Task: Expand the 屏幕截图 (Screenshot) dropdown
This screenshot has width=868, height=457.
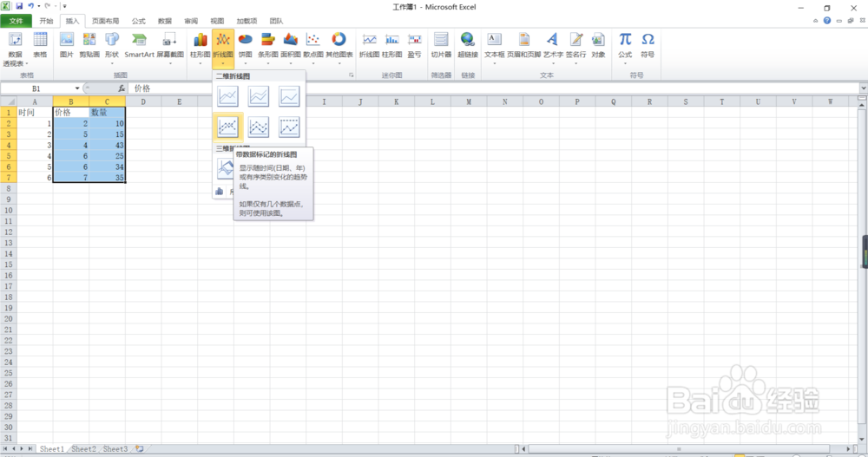Action: [x=170, y=63]
